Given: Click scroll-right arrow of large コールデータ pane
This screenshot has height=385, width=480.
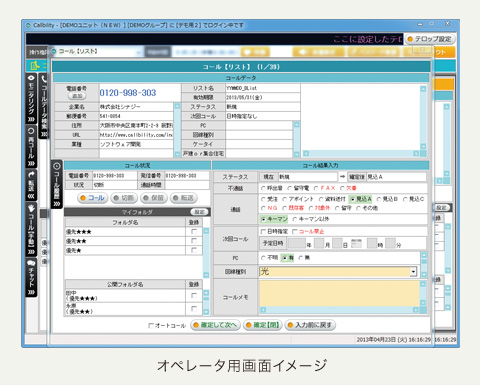Looking at the screenshot, I should click(416, 154).
